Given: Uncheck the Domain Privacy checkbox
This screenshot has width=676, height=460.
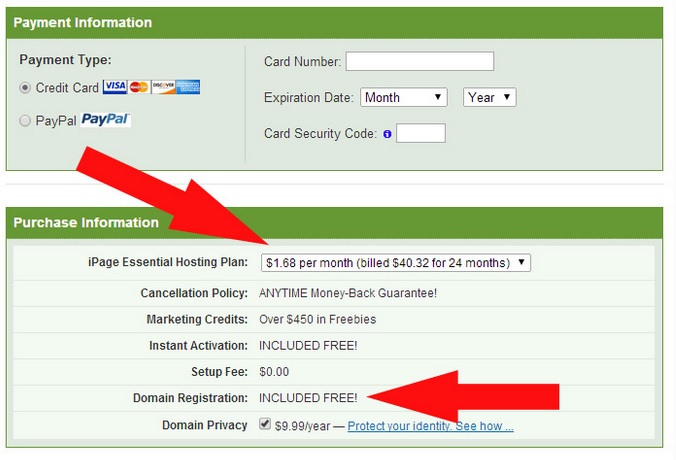Looking at the screenshot, I should [264, 424].
